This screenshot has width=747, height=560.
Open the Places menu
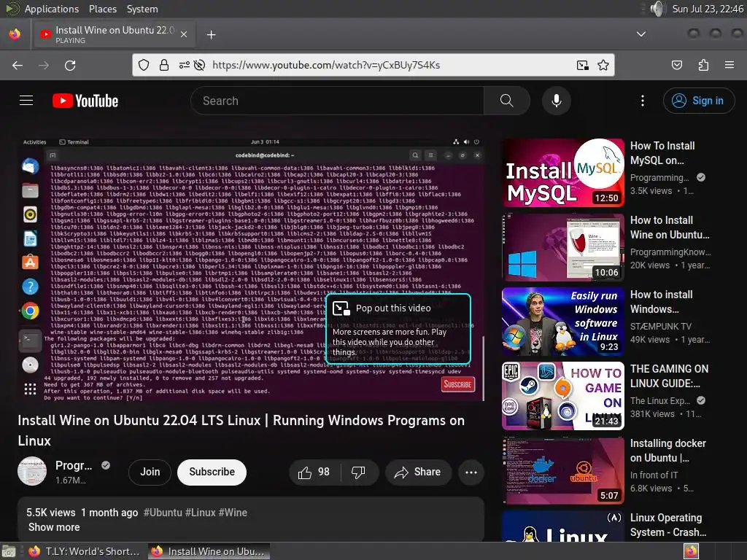pos(102,9)
